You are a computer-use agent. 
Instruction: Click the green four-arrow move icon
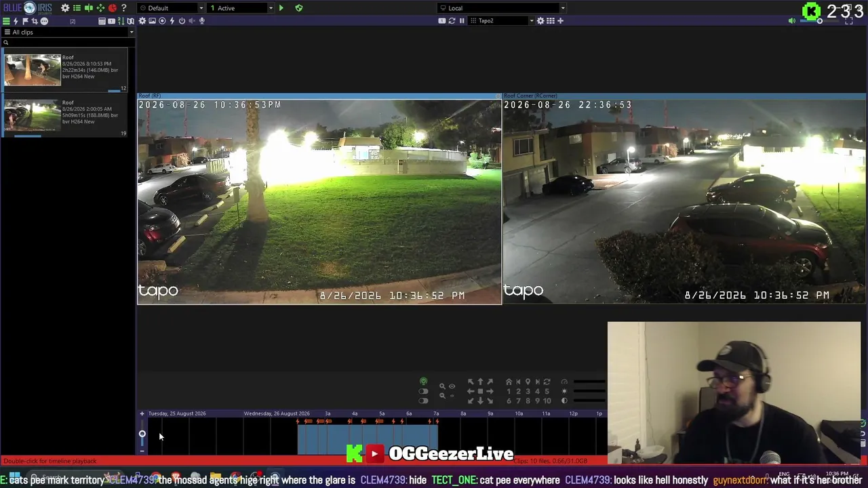(x=100, y=8)
